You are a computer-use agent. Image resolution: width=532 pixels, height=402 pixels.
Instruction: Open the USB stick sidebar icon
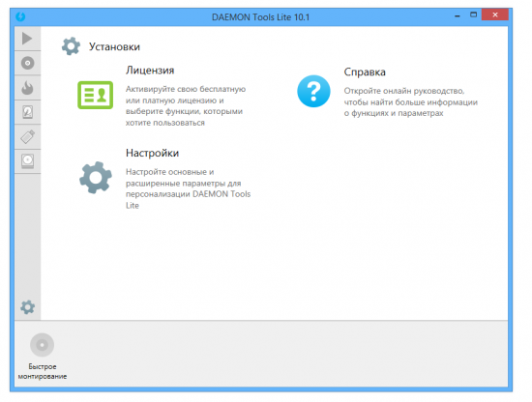27,136
